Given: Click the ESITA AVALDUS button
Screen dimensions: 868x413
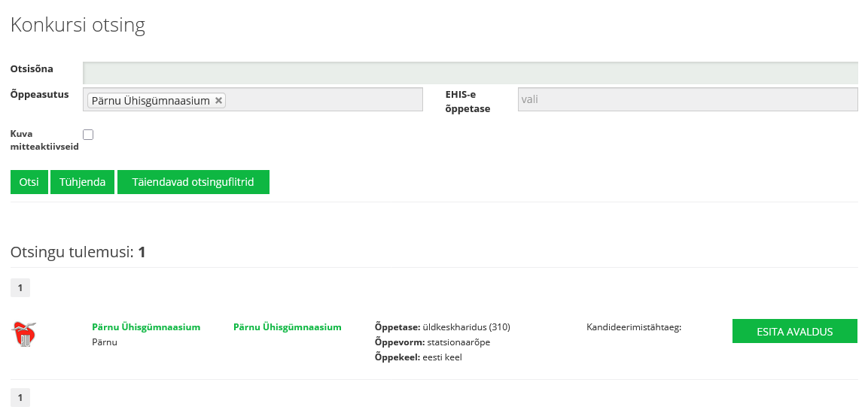Looking at the screenshot, I should 794,331.
